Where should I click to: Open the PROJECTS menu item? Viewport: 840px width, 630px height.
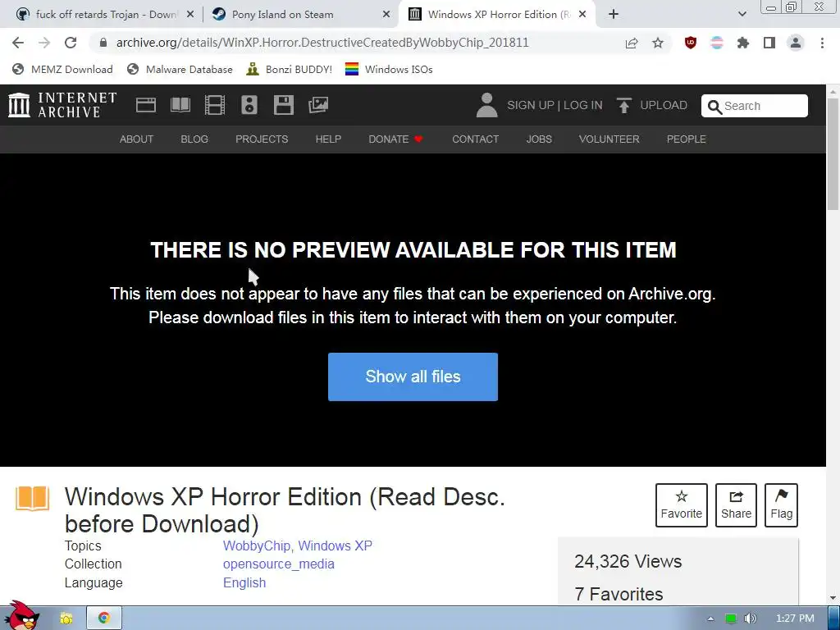click(262, 139)
